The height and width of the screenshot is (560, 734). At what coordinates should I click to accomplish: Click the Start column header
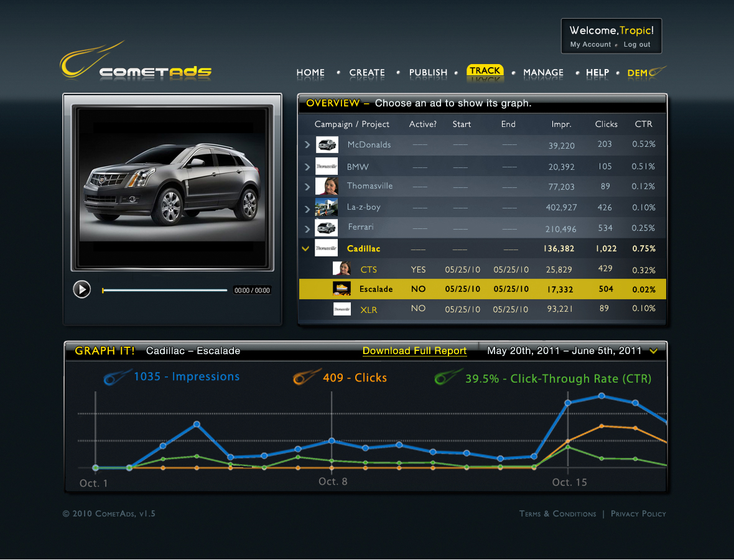[x=462, y=124]
